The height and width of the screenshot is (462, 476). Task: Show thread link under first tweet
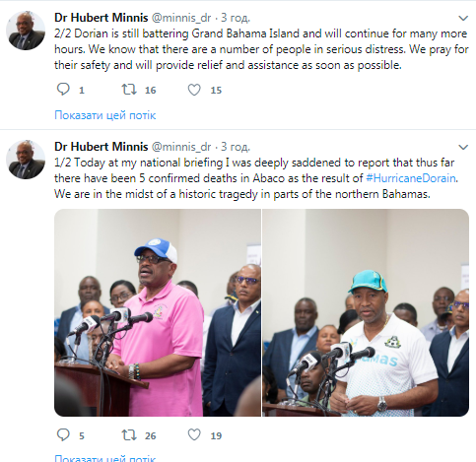[105, 115]
